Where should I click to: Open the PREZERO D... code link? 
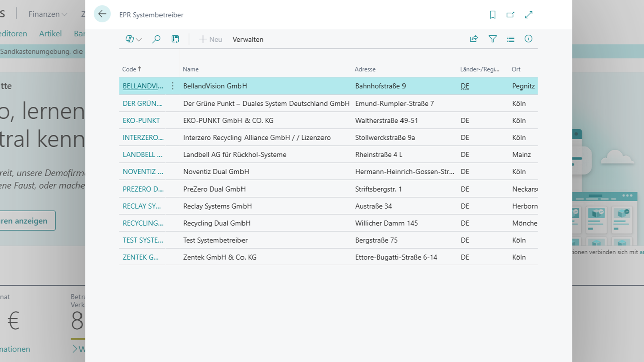pyautogui.click(x=143, y=189)
